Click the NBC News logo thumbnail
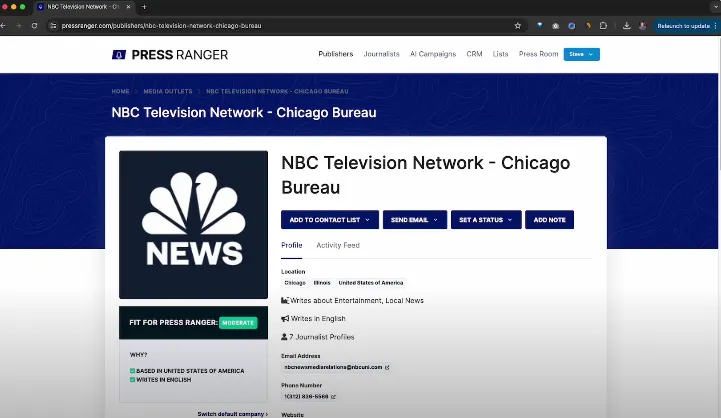 (x=193, y=224)
